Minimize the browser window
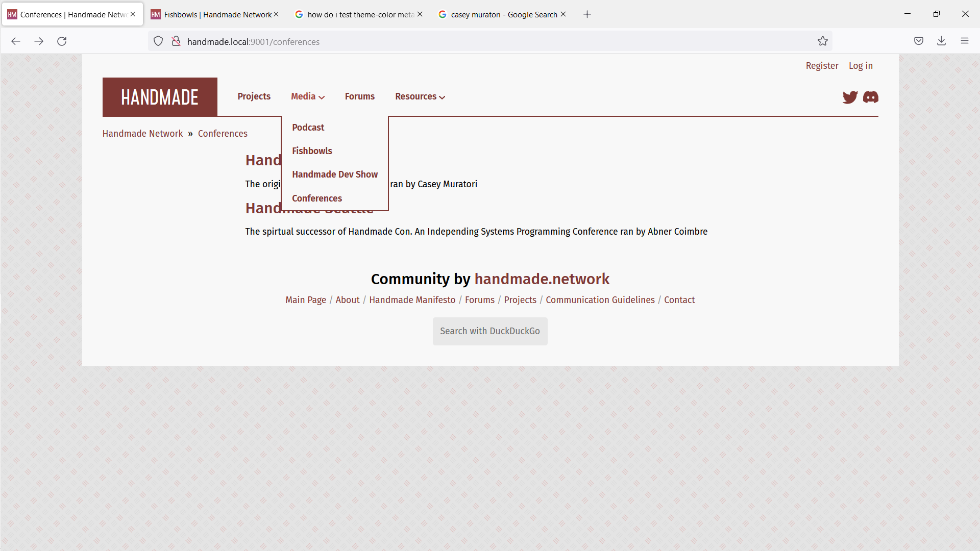 tap(908, 14)
